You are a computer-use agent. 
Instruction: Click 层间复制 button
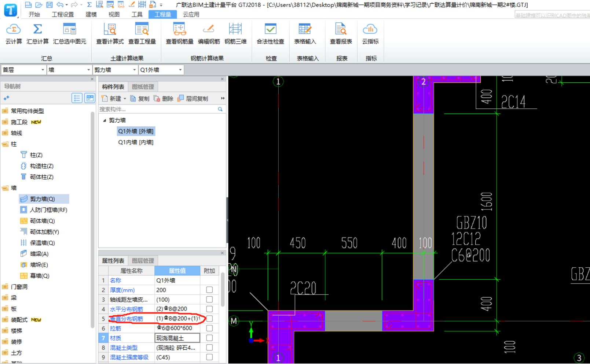click(193, 99)
